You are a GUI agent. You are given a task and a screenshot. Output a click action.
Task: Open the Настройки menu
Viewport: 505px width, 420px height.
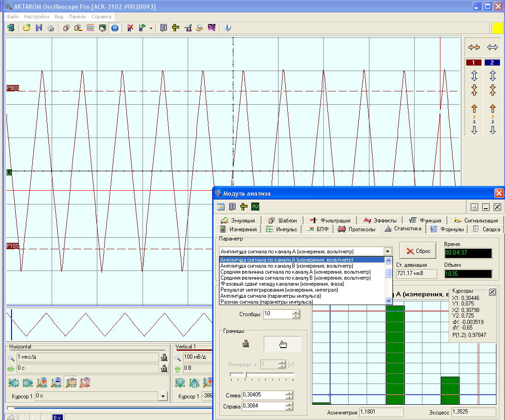point(36,17)
